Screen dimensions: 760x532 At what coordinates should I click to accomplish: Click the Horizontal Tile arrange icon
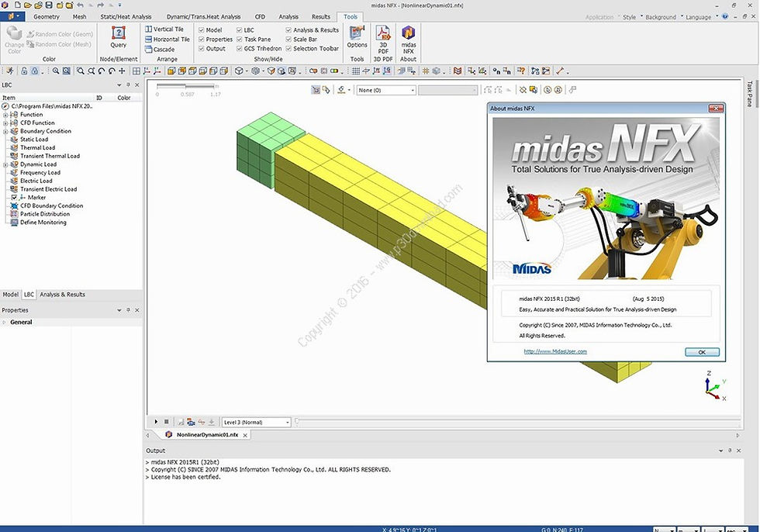coord(149,40)
